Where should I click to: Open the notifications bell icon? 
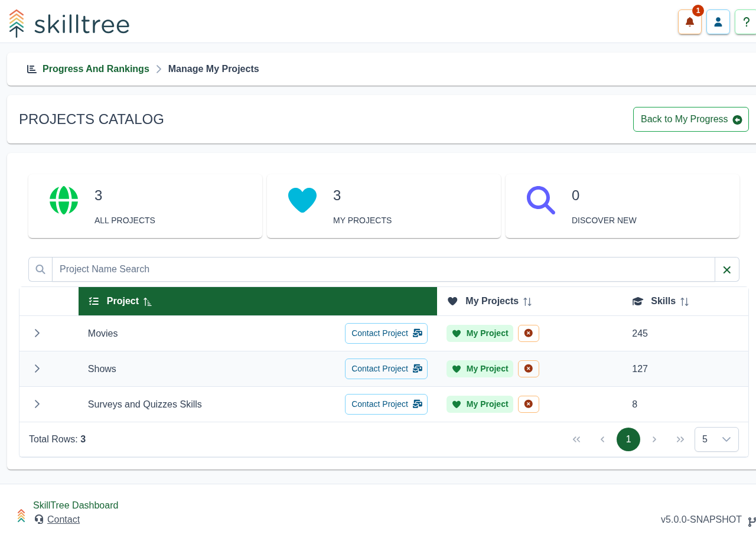689,22
